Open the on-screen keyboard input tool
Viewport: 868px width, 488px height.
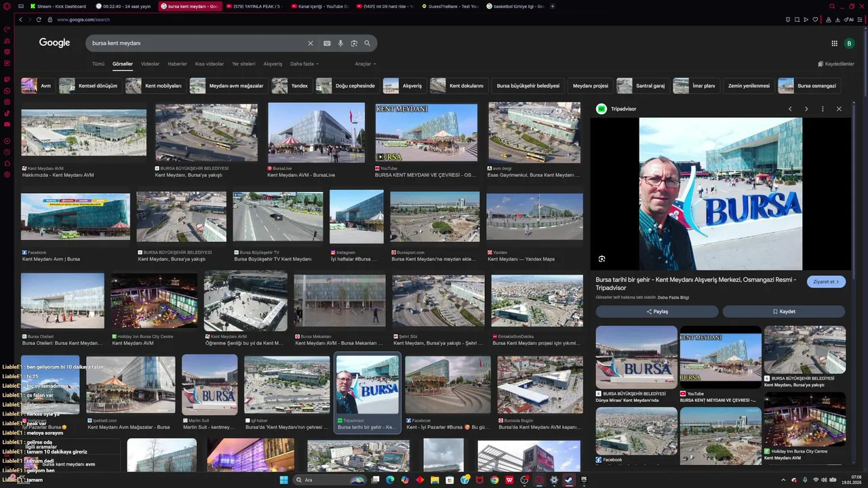tap(327, 43)
